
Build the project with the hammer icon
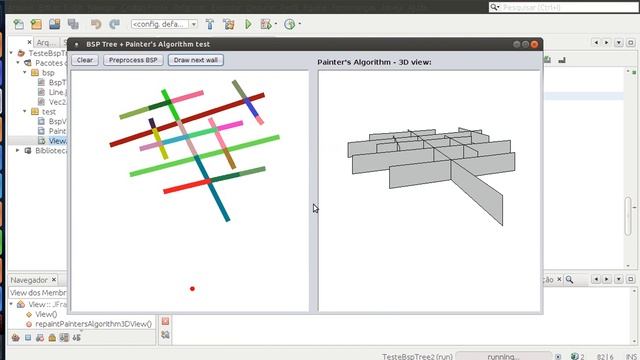coord(210,24)
